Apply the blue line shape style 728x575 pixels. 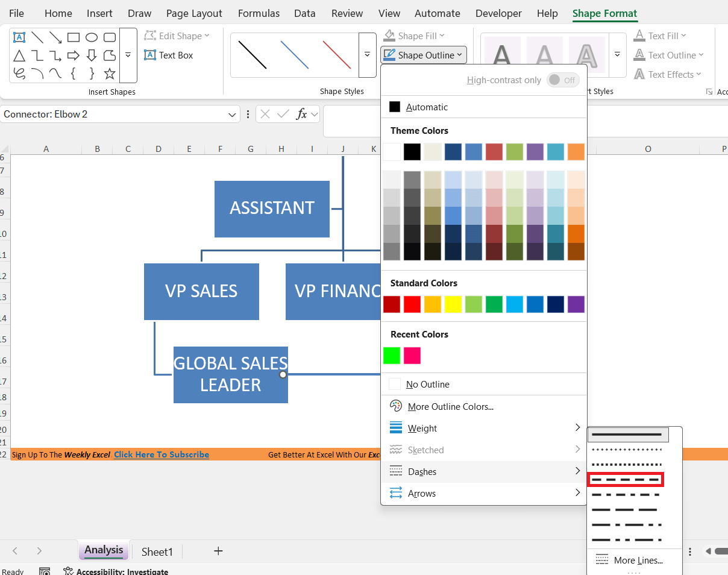[x=294, y=55]
